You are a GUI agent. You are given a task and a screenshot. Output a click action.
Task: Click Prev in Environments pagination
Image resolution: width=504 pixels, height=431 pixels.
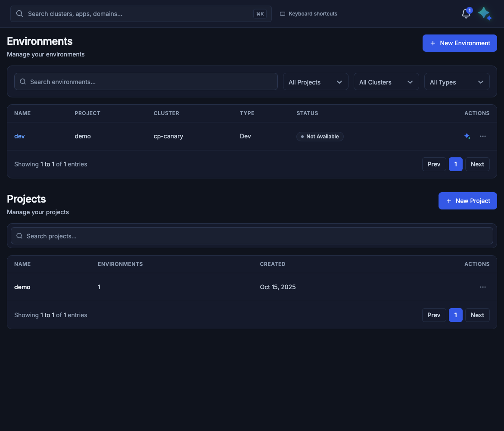(434, 164)
